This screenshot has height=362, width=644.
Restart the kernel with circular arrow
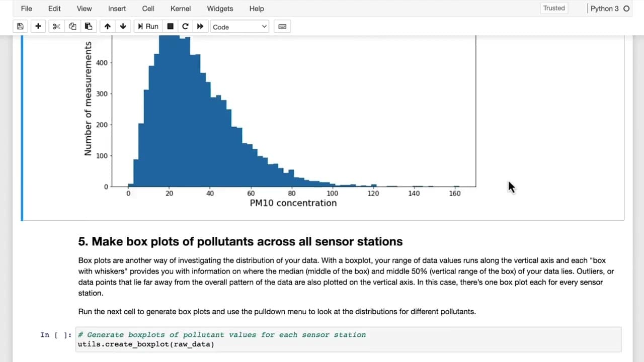[185, 27]
